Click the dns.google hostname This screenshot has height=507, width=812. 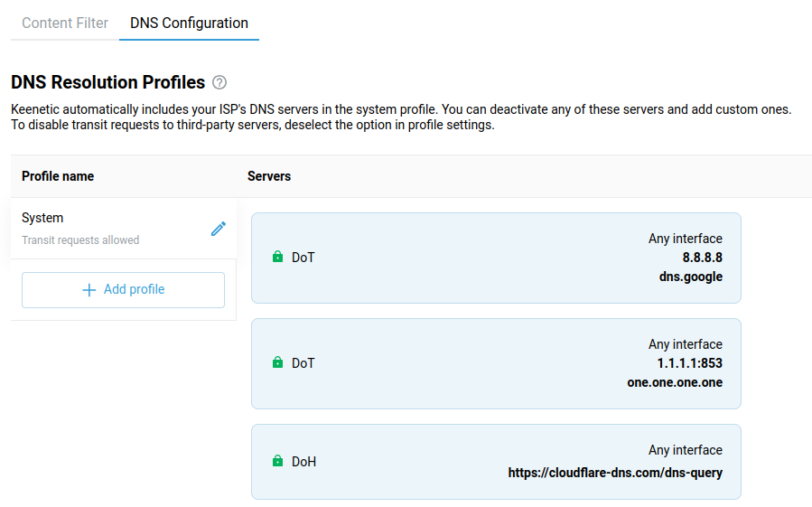tap(690, 277)
